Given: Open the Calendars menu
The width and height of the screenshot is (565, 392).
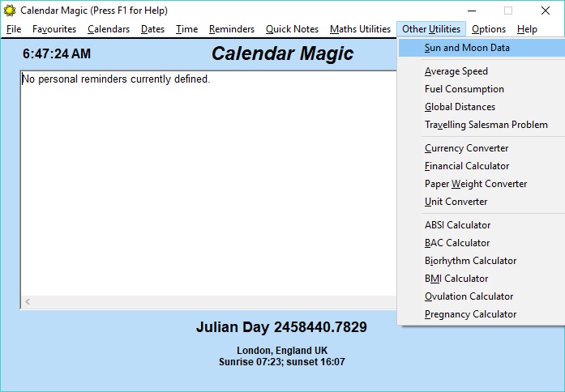Looking at the screenshot, I should click(x=109, y=29).
